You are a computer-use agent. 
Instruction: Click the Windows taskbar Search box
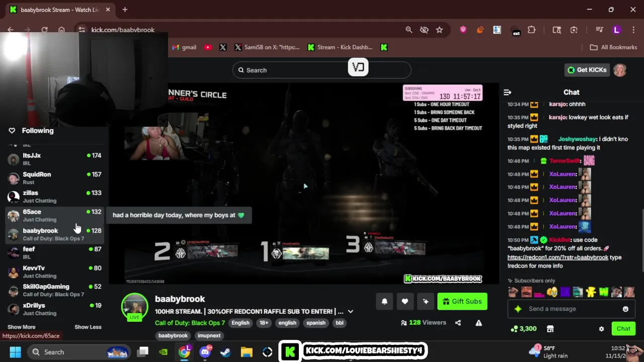click(x=78, y=352)
